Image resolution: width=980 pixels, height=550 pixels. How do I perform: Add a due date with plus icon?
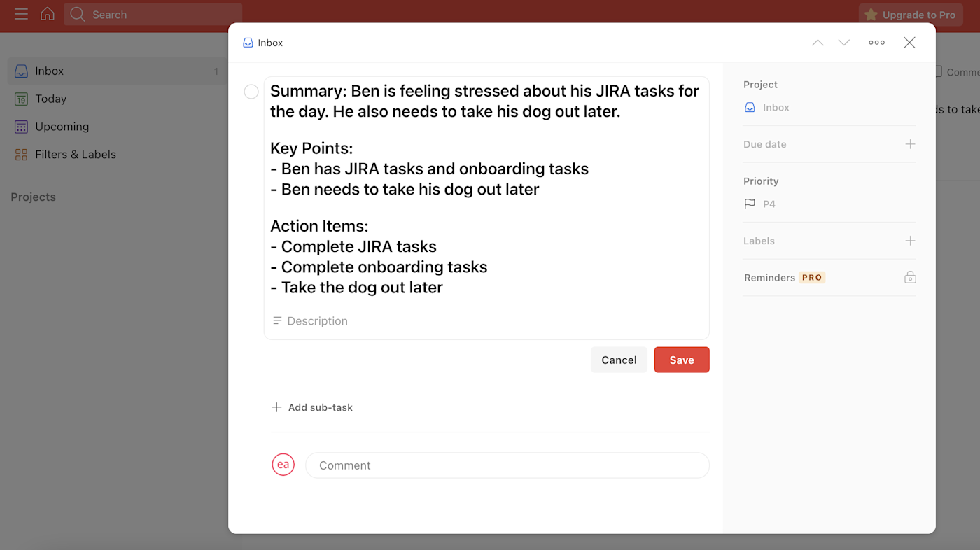click(910, 144)
